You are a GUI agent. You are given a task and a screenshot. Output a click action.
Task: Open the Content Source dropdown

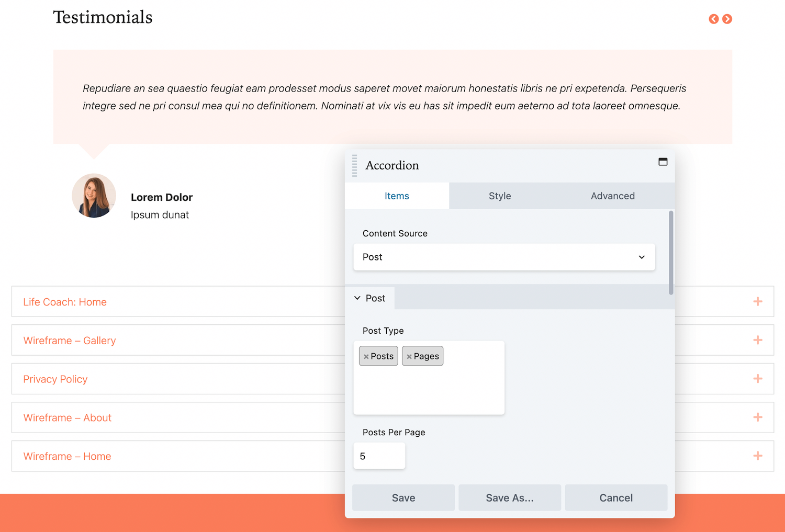point(504,257)
